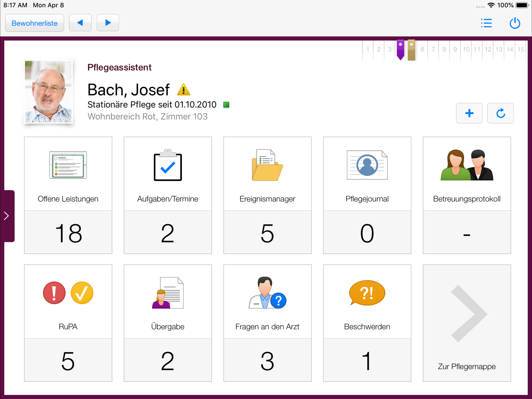Viewport: 532px width, 399px height.
Task: Select bookmark tab 6
Action: pyautogui.click(x=422, y=49)
